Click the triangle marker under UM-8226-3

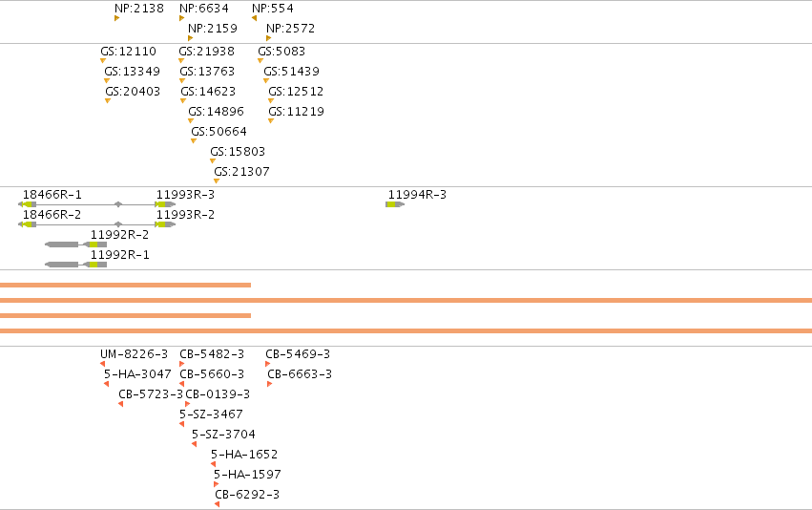click(x=102, y=364)
